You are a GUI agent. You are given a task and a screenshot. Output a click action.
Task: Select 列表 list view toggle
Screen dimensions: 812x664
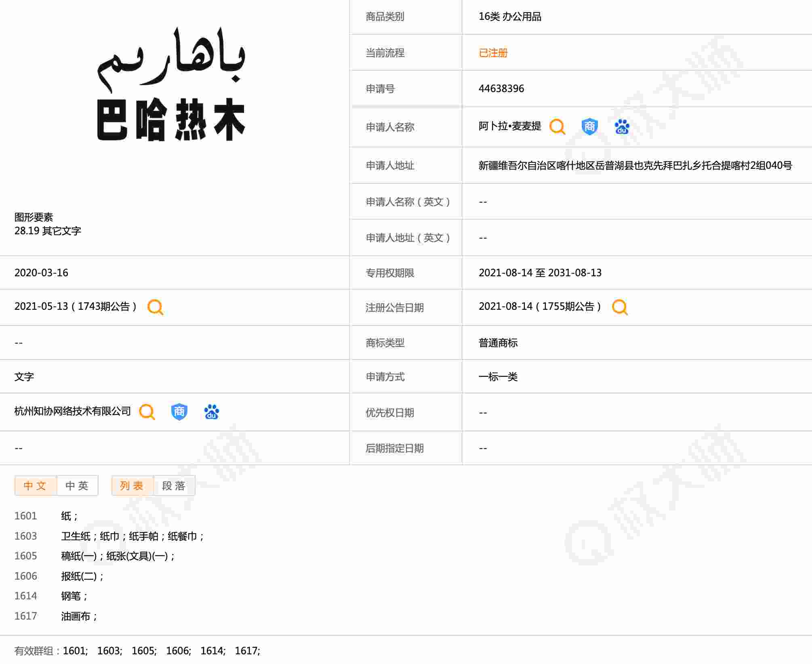[132, 485]
